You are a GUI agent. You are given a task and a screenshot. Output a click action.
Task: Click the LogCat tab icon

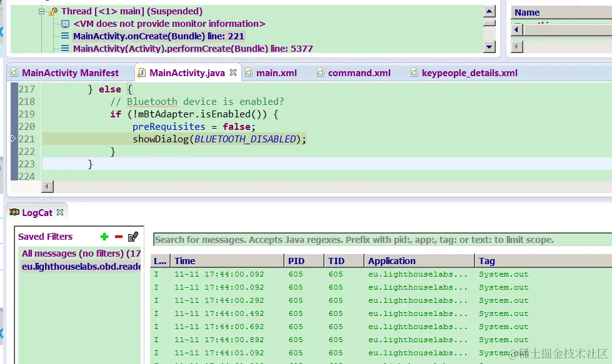[x=14, y=212]
